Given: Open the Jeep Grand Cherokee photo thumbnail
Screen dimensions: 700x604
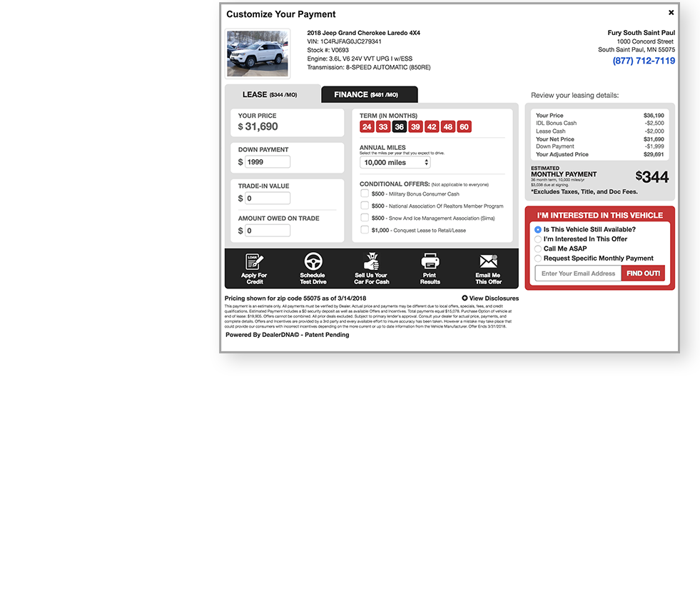Looking at the screenshot, I should pyautogui.click(x=258, y=54).
